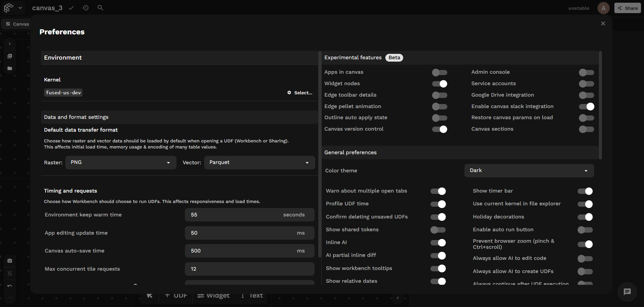Toggle Use current kernel in file explorer
Image resolution: width=644 pixels, height=307 pixels.
pos(585,204)
